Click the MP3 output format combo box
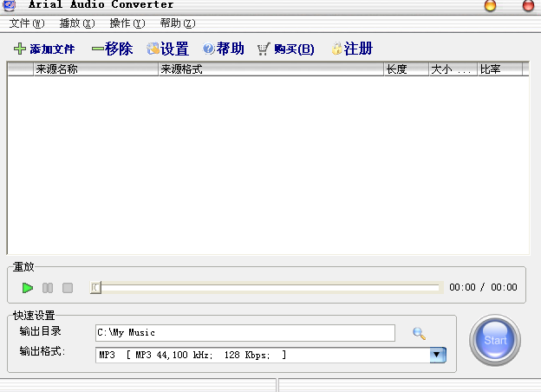The height and width of the screenshot is (392, 541). click(x=270, y=355)
